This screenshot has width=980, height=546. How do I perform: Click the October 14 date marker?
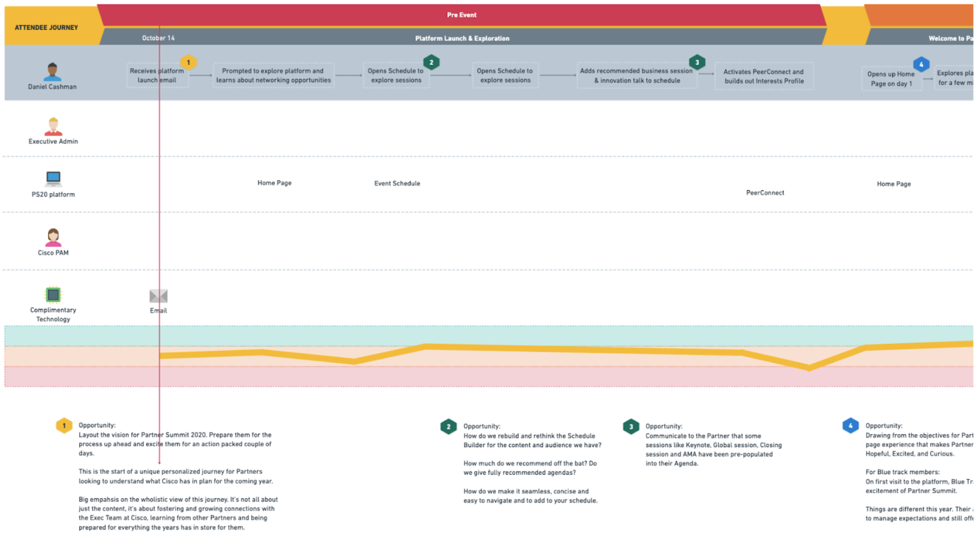click(158, 38)
